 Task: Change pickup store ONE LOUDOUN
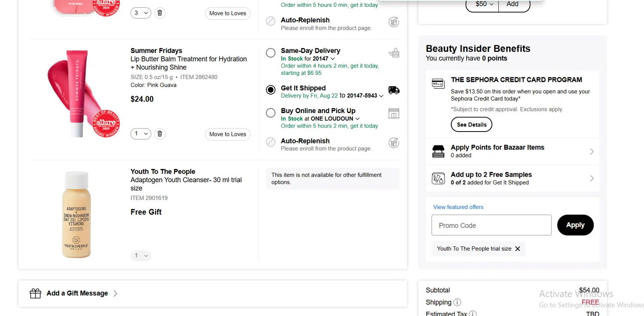335,119
